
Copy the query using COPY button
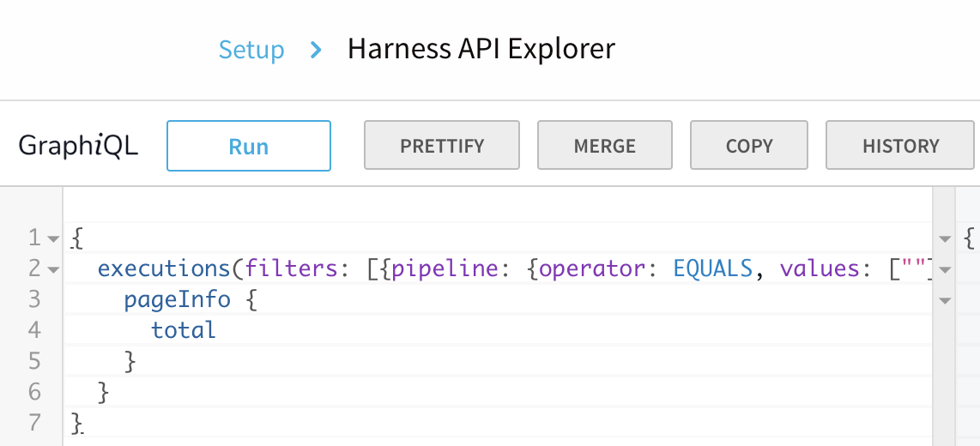coord(749,146)
